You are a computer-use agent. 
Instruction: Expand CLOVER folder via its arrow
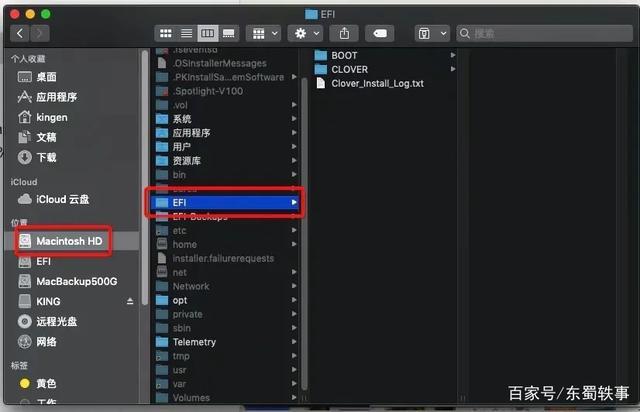453,69
